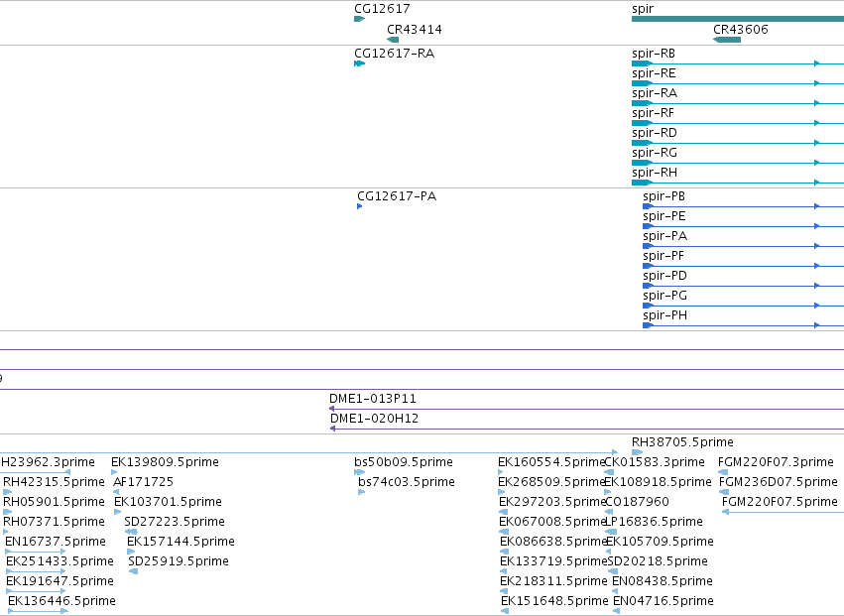Click the spir-RA transcript label

[655, 93]
